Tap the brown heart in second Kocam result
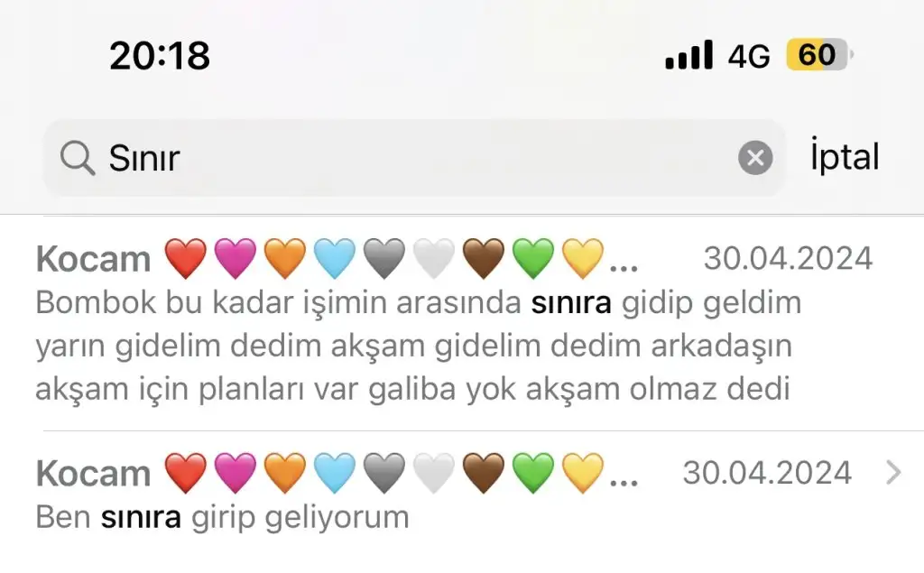 tap(484, 473)
